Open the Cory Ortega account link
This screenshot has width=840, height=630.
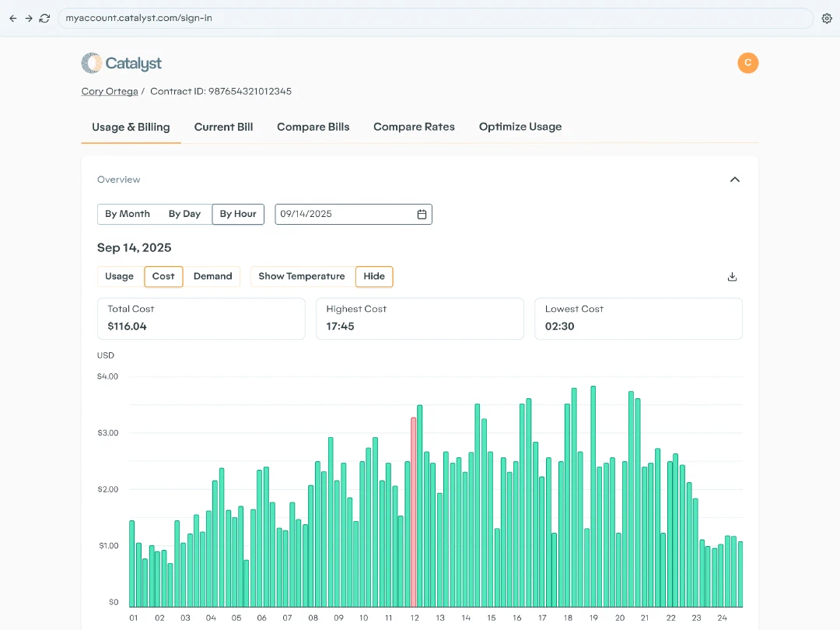tap(110, 92)
